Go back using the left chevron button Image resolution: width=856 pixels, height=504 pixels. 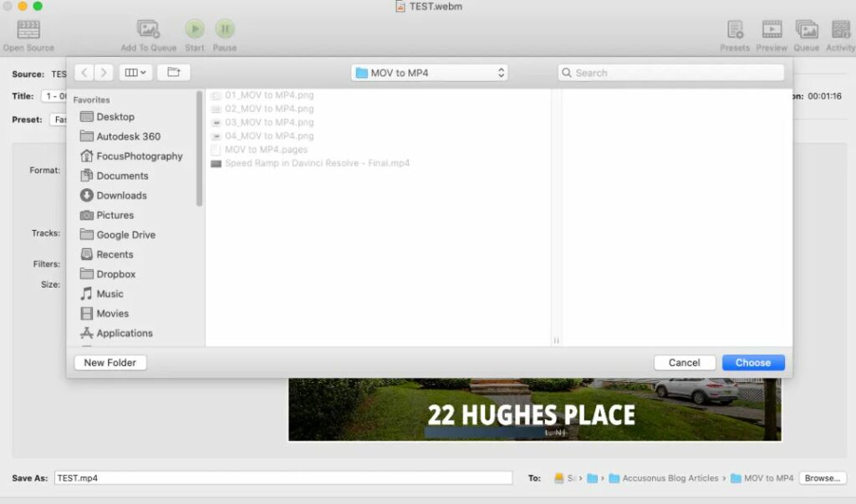pyautogui.click(x=84, y=73)
